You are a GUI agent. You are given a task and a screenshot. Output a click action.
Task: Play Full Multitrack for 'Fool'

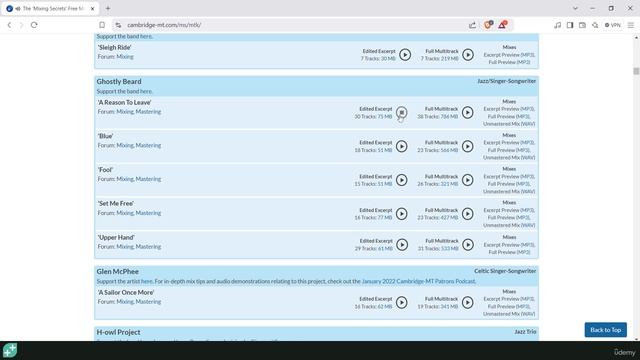(468, 180)
